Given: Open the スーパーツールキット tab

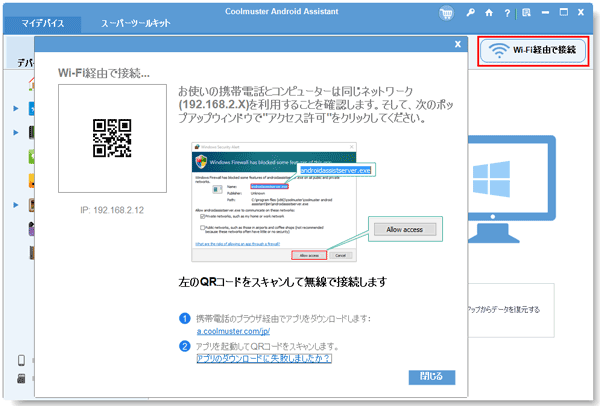Looking at the screenshot, I should 136,24.
